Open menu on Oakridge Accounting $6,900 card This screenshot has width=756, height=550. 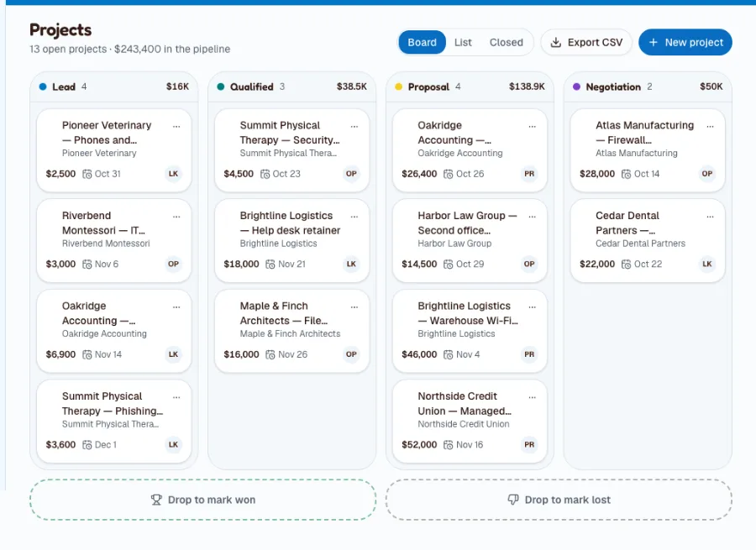[x=176, y=306]
